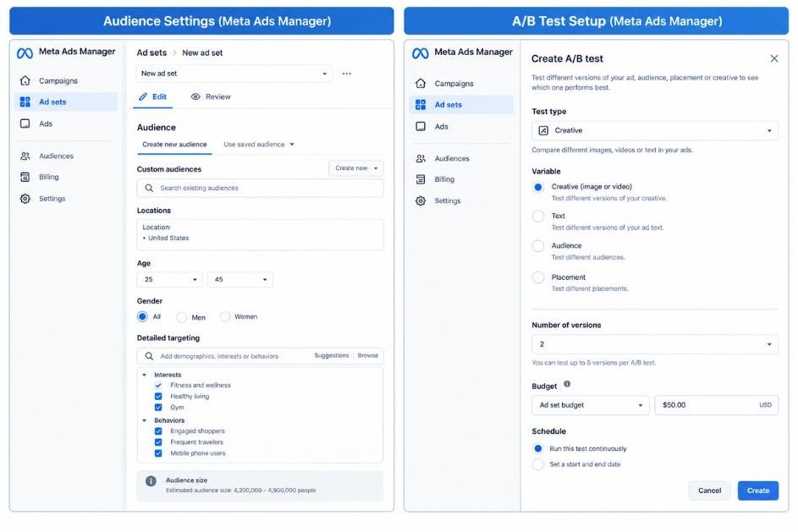Image resolution: width=798 pixels, height=532 pixels.
Task: Select the Audience variable radio button
Action: [538, 246]
